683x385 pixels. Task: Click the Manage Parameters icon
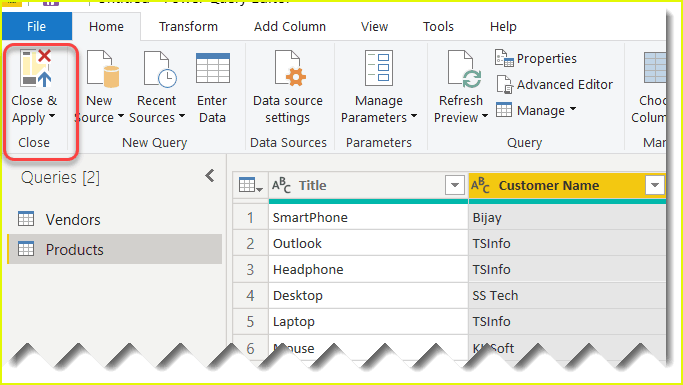379,68
